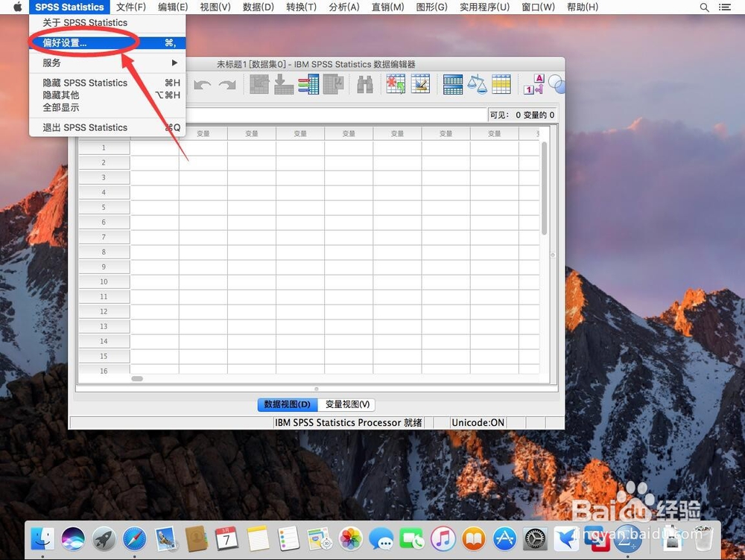Click the Run Descriptive Statistics mu icon
This screenshot has height=560, width=745.
[x=333, y=85]
